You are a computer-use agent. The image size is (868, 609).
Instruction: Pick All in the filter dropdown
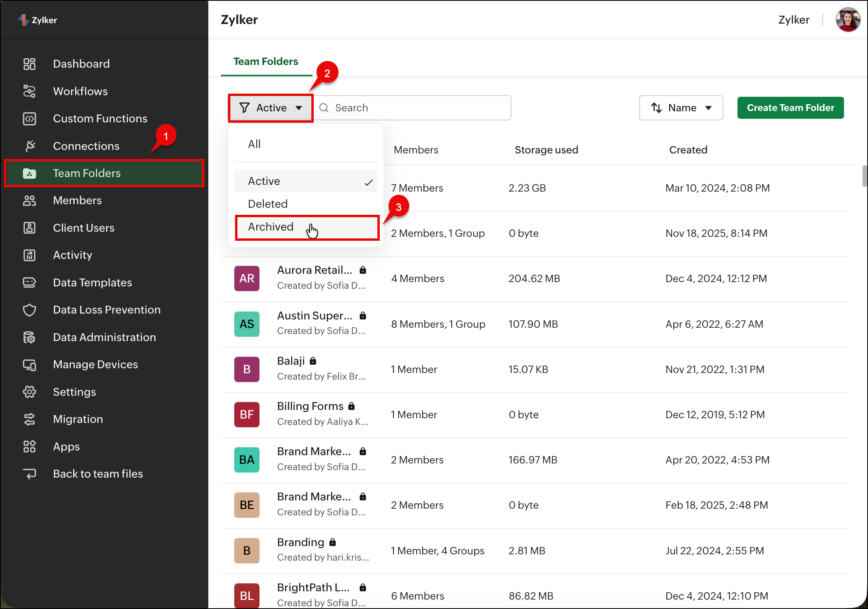point(254,144)
